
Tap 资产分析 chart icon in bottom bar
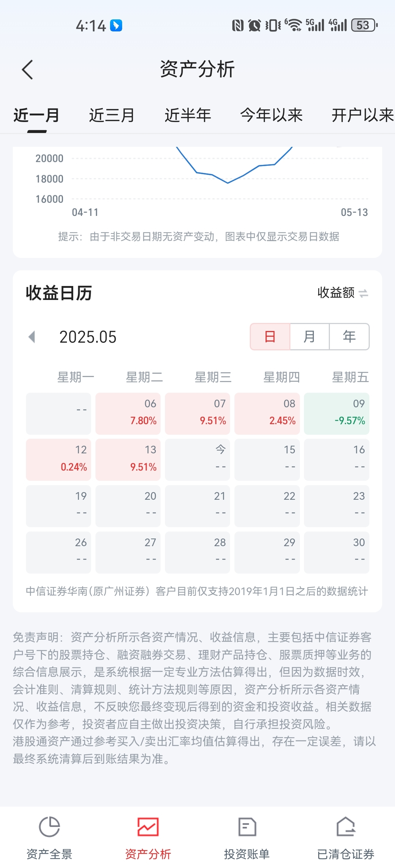point(148,827)
